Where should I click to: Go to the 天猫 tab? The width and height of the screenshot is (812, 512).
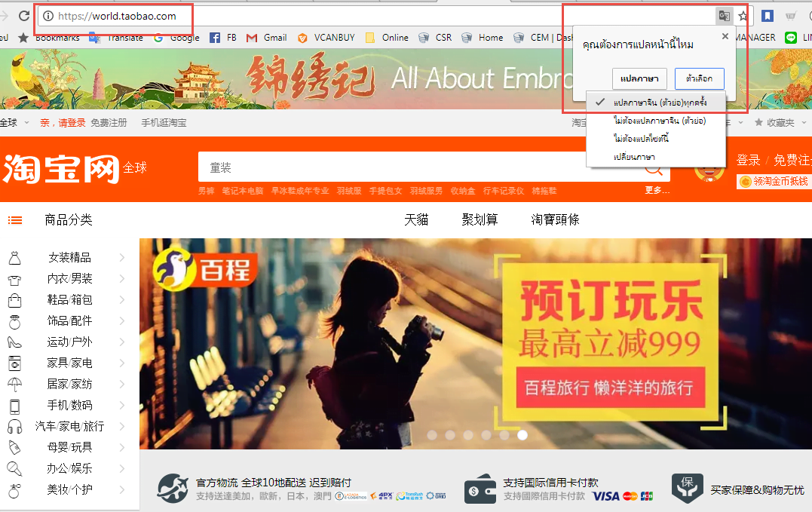tap(416, 220)
